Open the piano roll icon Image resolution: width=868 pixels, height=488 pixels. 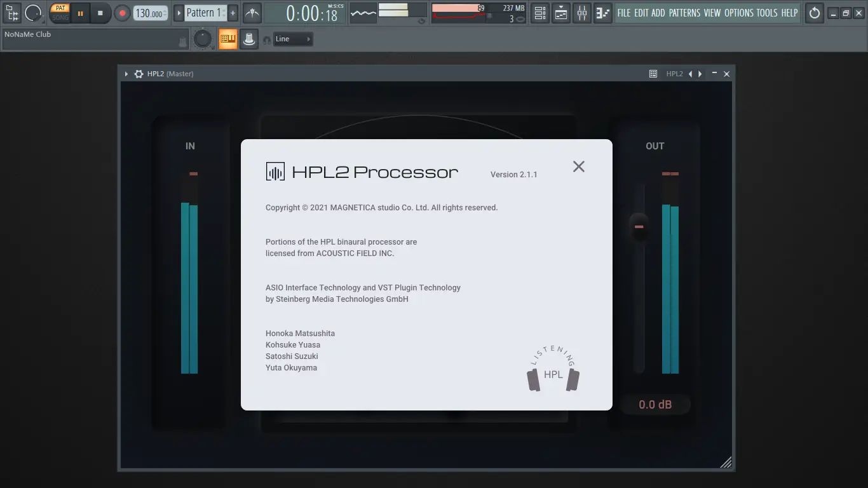click(602, 13)
